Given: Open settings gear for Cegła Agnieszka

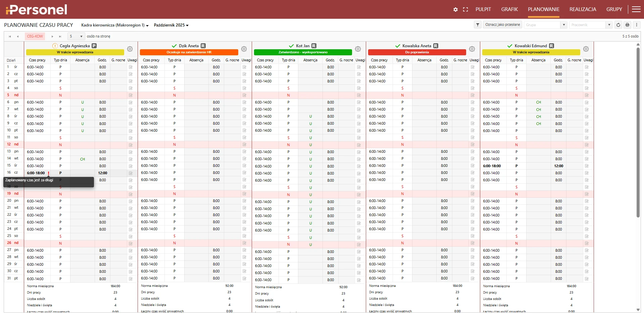Looking at the screenshot, I should [x=130, y=49].
